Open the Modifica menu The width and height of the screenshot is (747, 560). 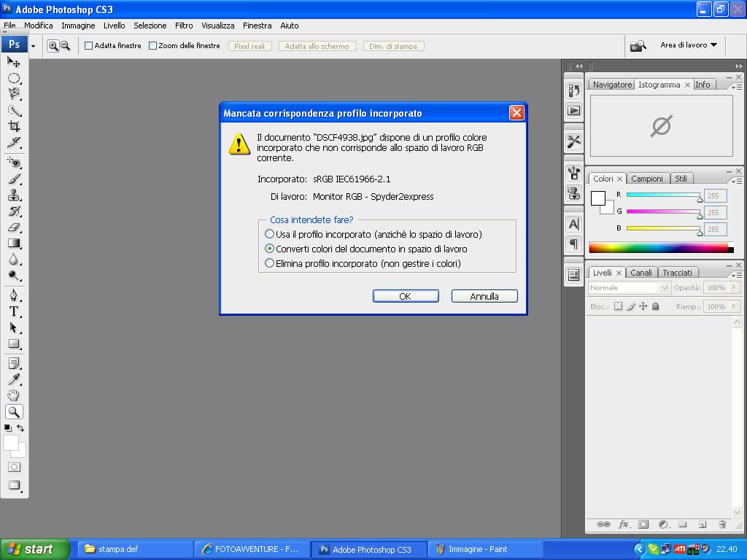click(39, 26)
